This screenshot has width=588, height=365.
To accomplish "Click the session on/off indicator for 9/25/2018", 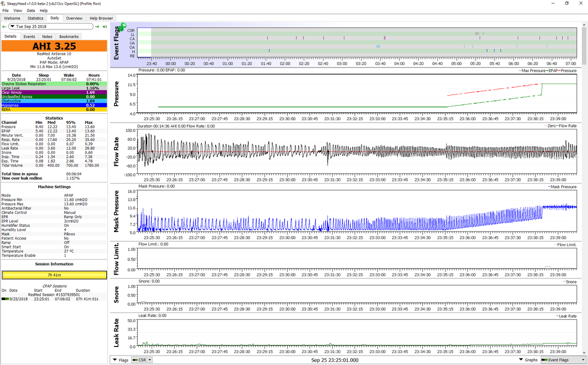I will 5,299.
